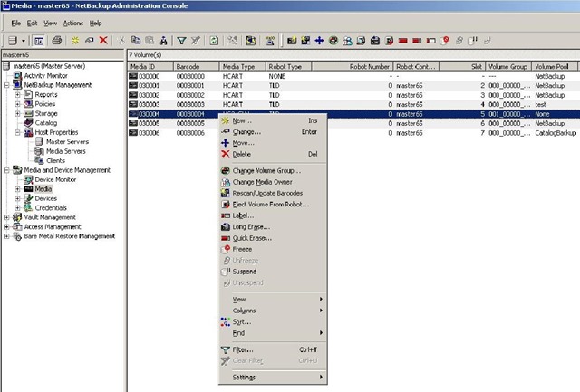Click the Clear Filter toolbar icon
The width and height of the screenshot is (580, 392).
pyautogui.click(x=196, y=40)
